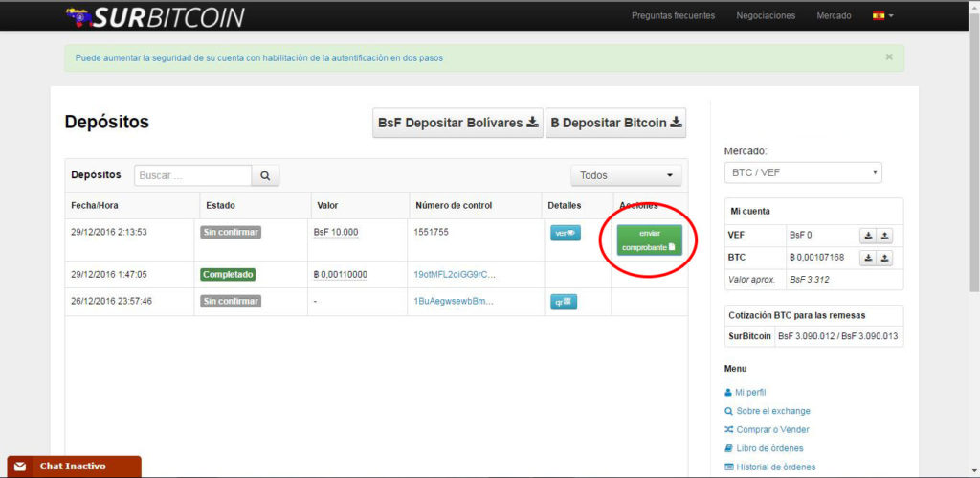Viewport: 980px width, 478px height.
Task: Click the B 0,00107168 BTC balance
Action: (816, 257)
